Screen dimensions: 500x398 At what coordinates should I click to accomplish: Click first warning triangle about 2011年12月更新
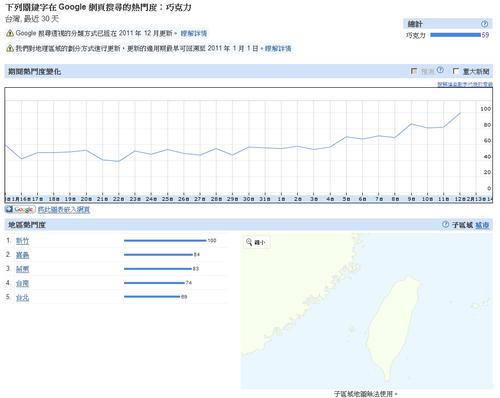tap(10, 33)
